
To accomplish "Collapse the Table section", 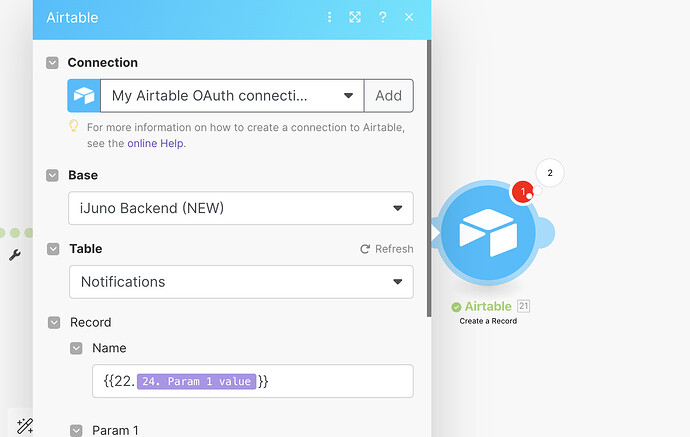I will 53,249.
